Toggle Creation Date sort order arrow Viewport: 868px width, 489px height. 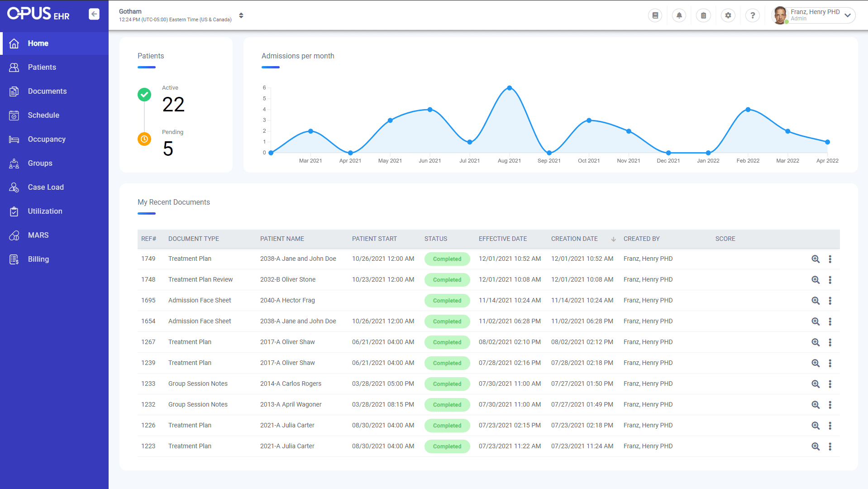613,239
